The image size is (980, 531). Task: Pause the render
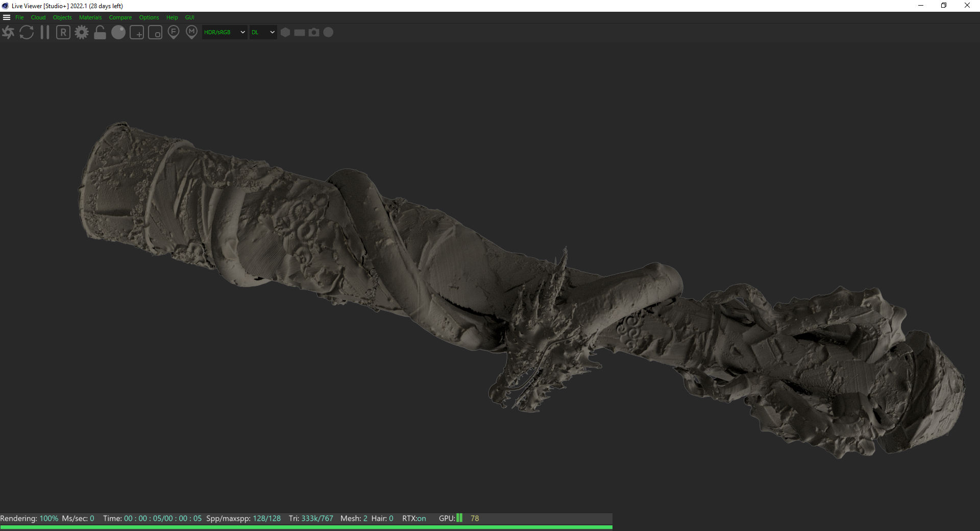45,33
